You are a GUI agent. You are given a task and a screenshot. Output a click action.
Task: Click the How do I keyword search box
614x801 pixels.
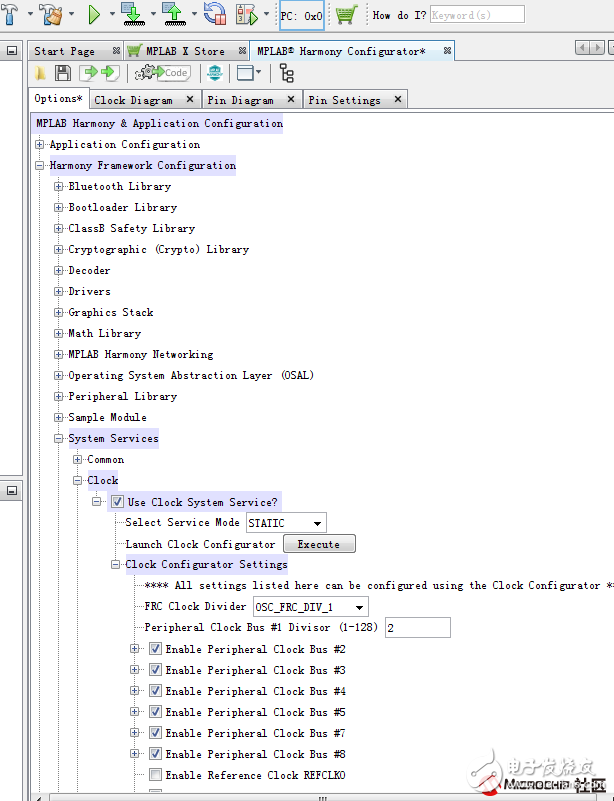coord(477,15)
